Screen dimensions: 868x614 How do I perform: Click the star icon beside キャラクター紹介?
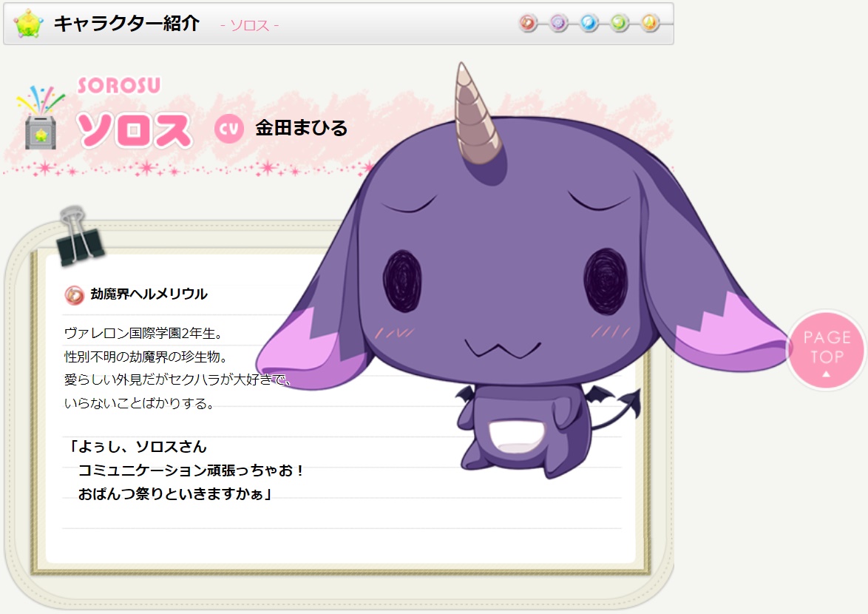coord(28,24)
